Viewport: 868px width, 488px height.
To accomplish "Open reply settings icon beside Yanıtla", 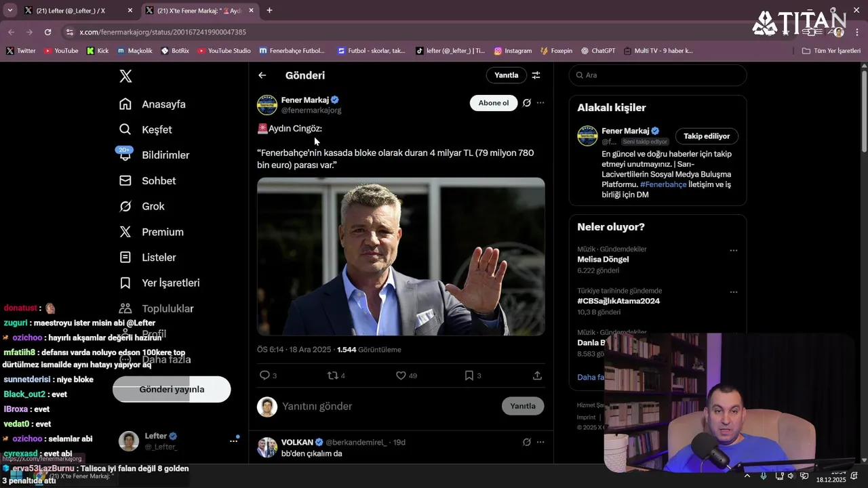I will [536, 75].
